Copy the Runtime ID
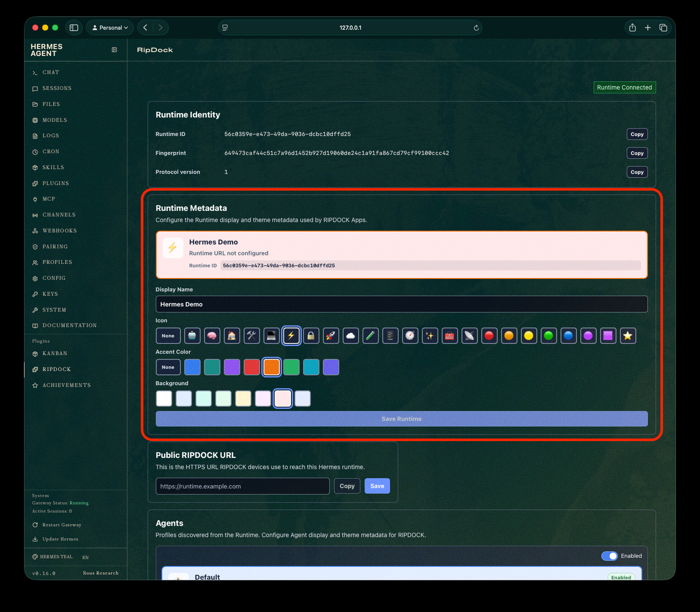This screenshot has width=700, height=612. click(x=637, y=134)
